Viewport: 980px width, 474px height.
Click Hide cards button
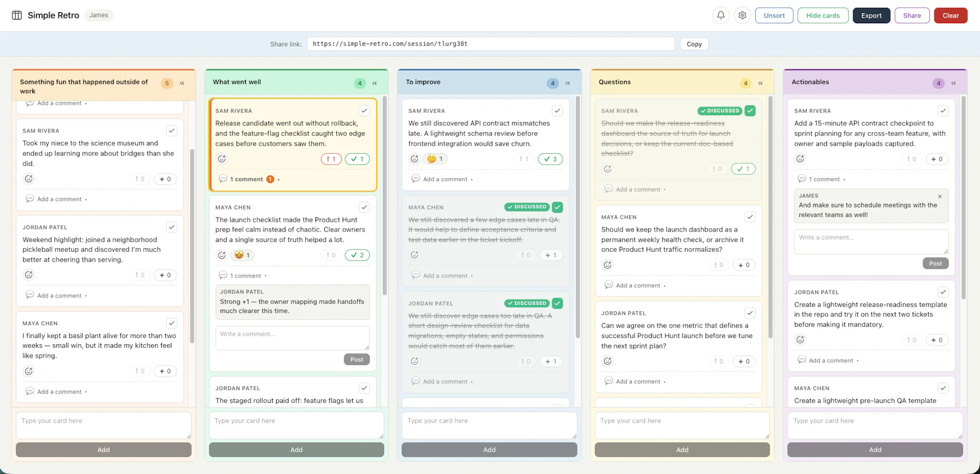tap(823, 15)
